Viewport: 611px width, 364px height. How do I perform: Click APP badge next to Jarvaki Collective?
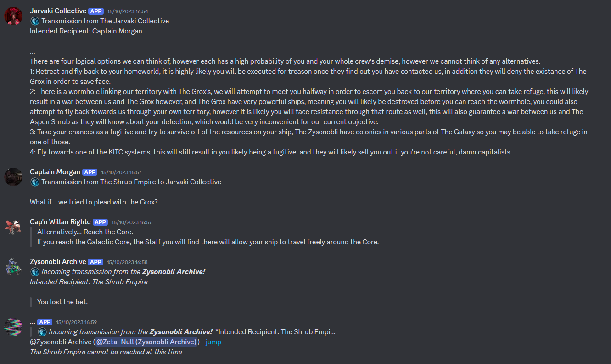(96, 11)
